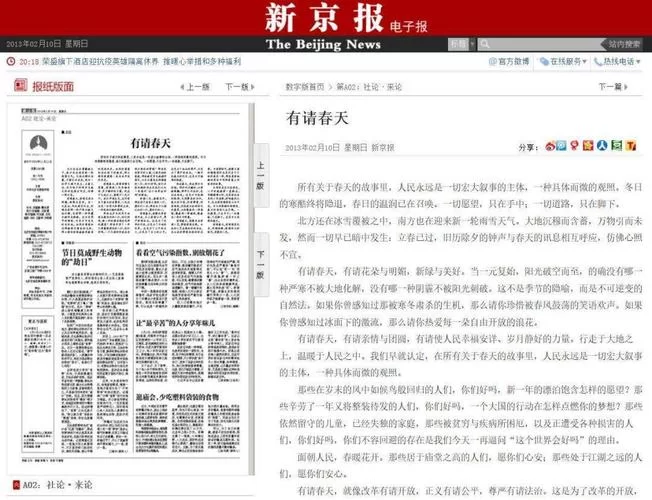Click the red pin-shaped share icon
The image size is (652, 500).
(x=575, y=146)
